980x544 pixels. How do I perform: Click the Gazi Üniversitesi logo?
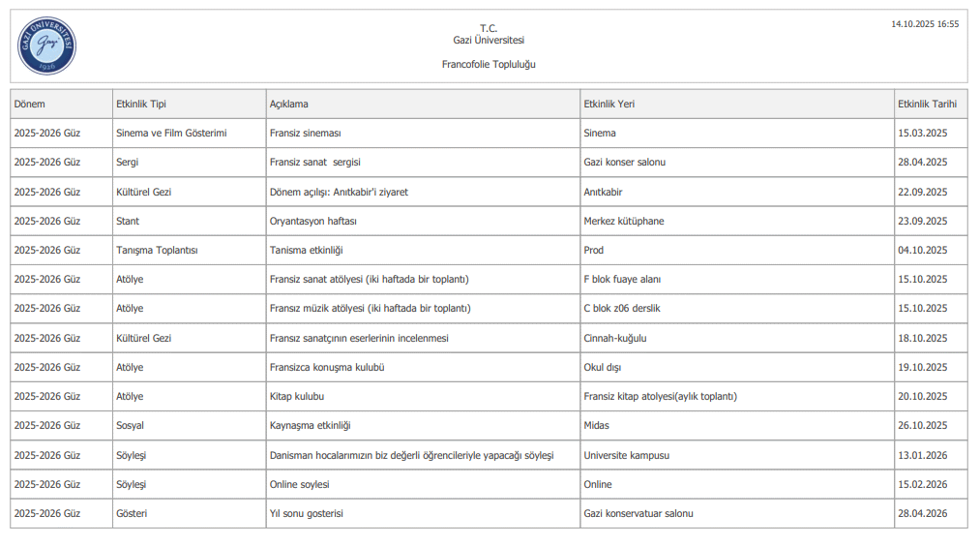click(46, 45)
